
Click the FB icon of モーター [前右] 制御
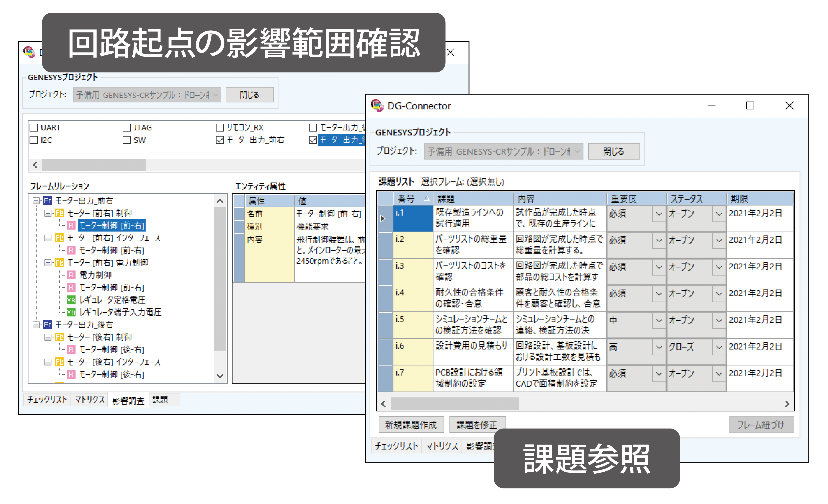[x=60, y=213]
